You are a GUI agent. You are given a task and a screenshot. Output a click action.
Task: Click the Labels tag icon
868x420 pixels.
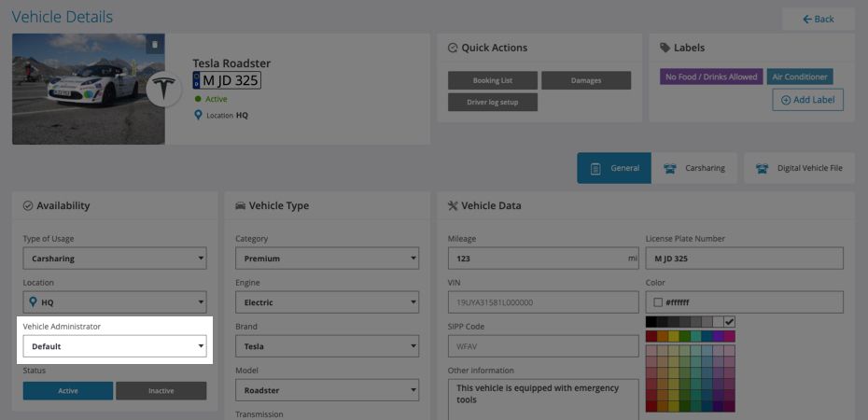point(665,48)
